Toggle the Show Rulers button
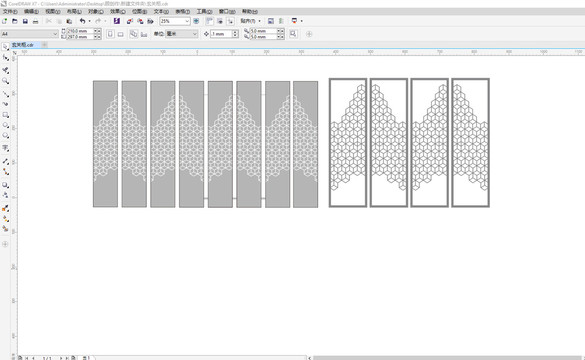Viewport: 585px width, 360px height. 209,21
